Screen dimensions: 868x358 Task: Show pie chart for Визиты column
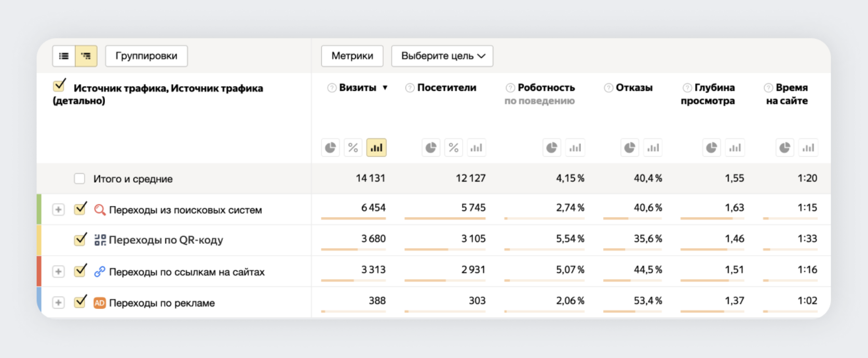330,148
